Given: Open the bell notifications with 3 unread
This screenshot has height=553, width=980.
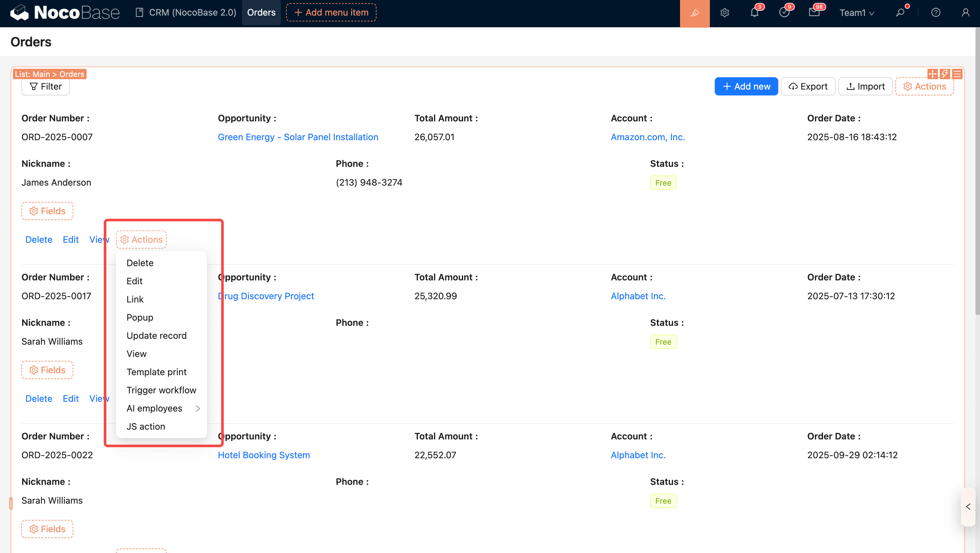Looking at the screenshot, I should click(x=754, y=13).
